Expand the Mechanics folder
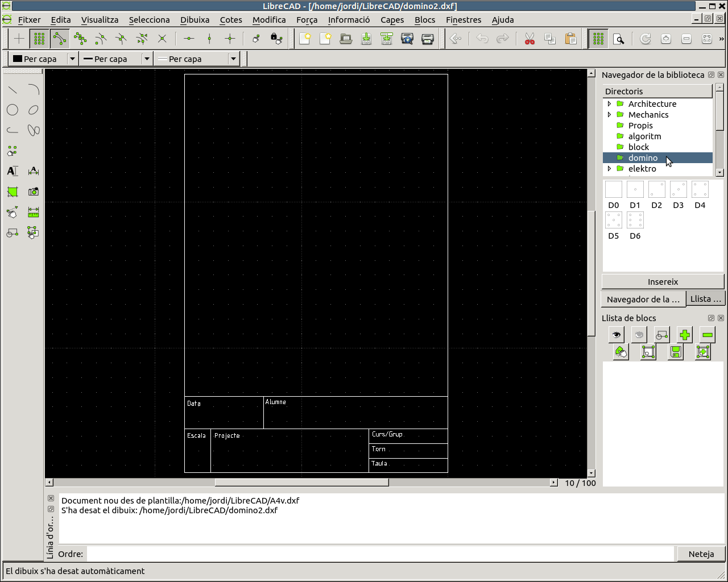728x582 pixels. click(609, 115)
